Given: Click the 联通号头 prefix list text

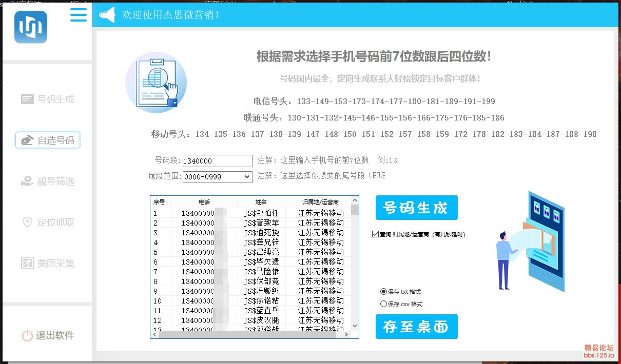Looking at the screenshot, I should (374, 118).
